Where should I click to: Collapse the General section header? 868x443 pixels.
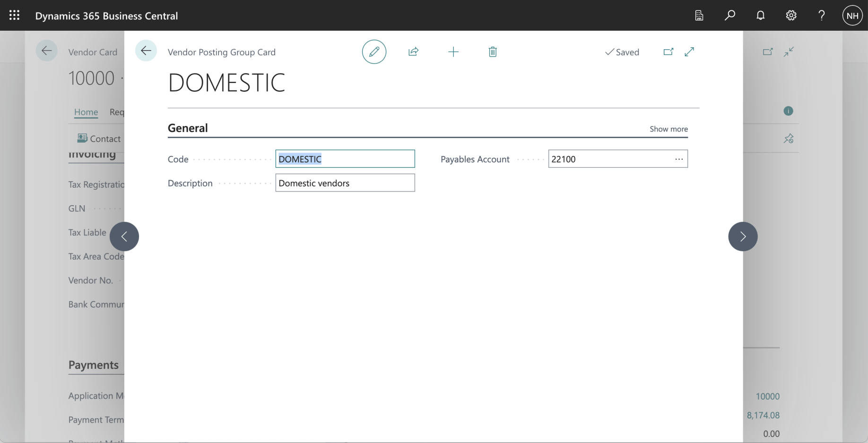click(188, 128)
